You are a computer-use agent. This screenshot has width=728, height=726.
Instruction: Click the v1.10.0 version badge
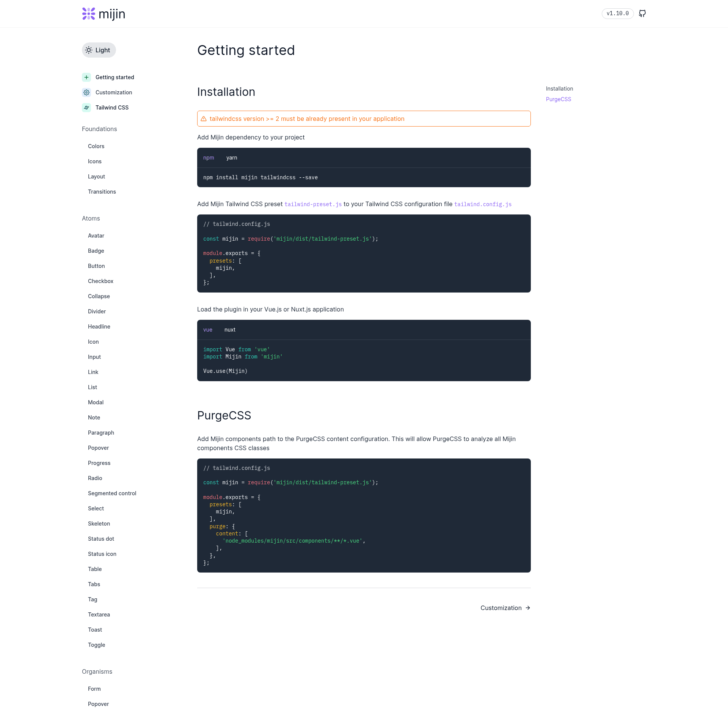point(618,14)
